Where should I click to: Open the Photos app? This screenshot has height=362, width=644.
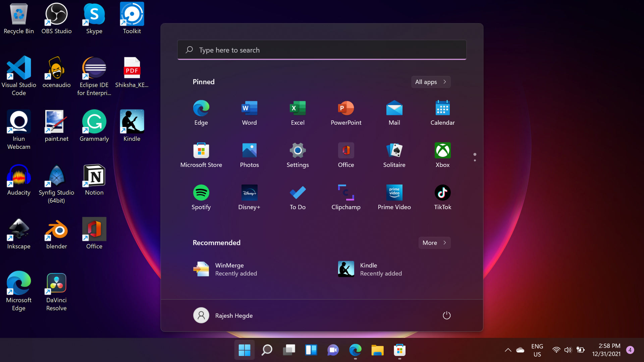point(249,156)
